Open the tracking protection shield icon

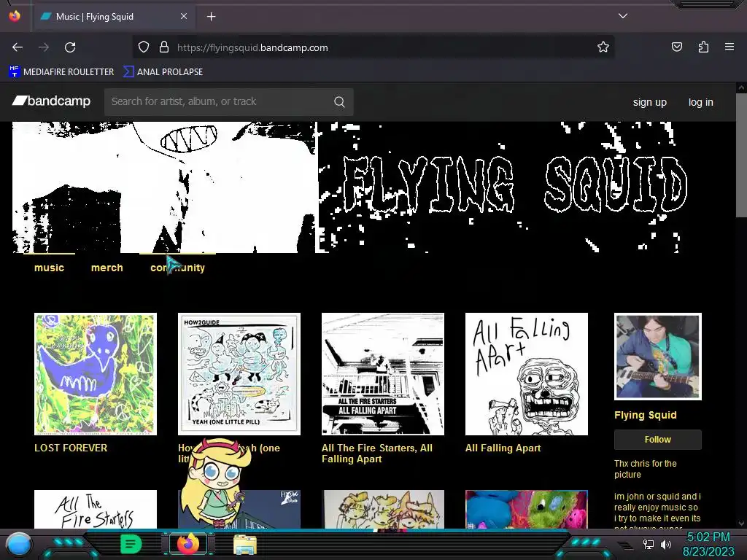144,47
